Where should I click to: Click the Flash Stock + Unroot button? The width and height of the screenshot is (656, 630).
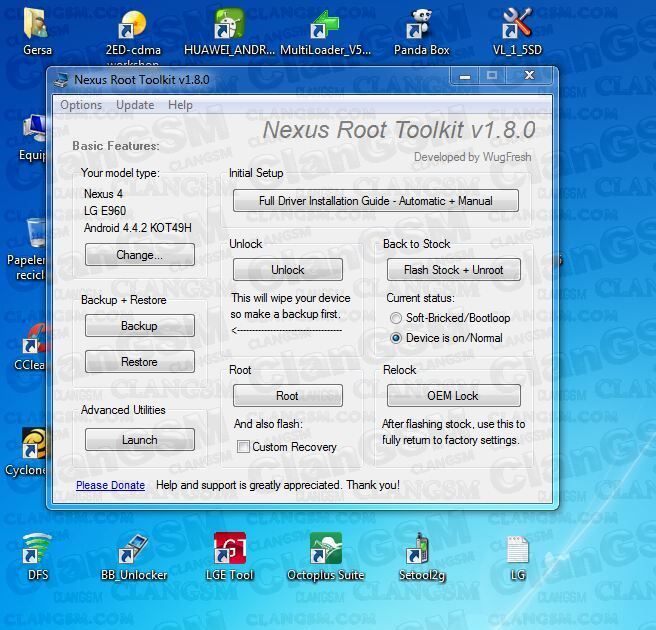(x=454, y=270)
